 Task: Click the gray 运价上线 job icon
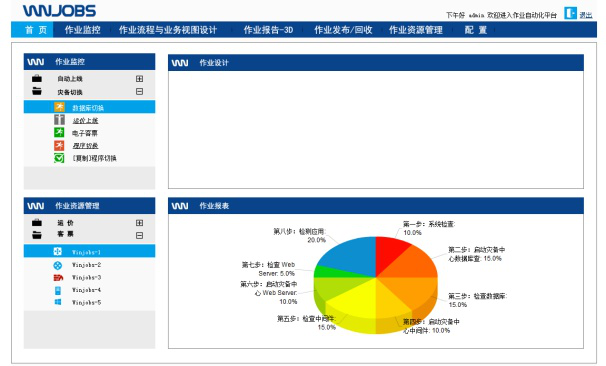tap(59, 120)
